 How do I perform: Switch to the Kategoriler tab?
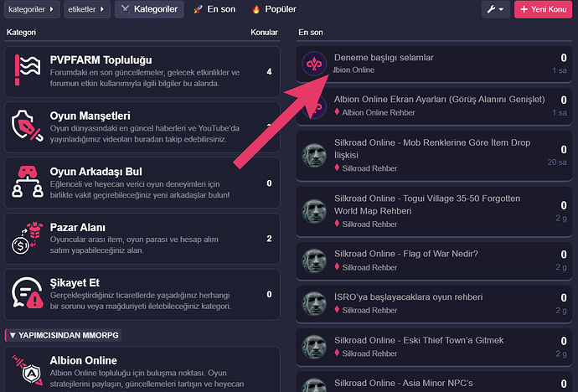click(x=149, y=9)
